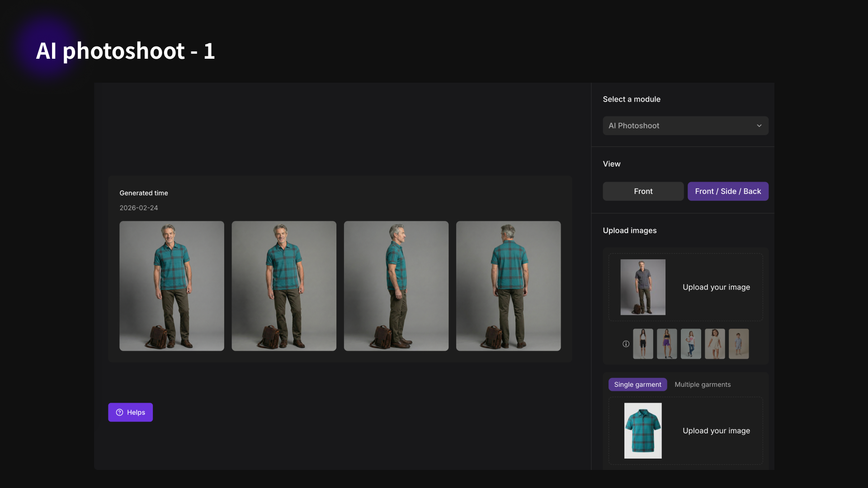This screenshot has width=868, height=488.
Task: Click Upload your image for garment
Action: coord(716,431)
